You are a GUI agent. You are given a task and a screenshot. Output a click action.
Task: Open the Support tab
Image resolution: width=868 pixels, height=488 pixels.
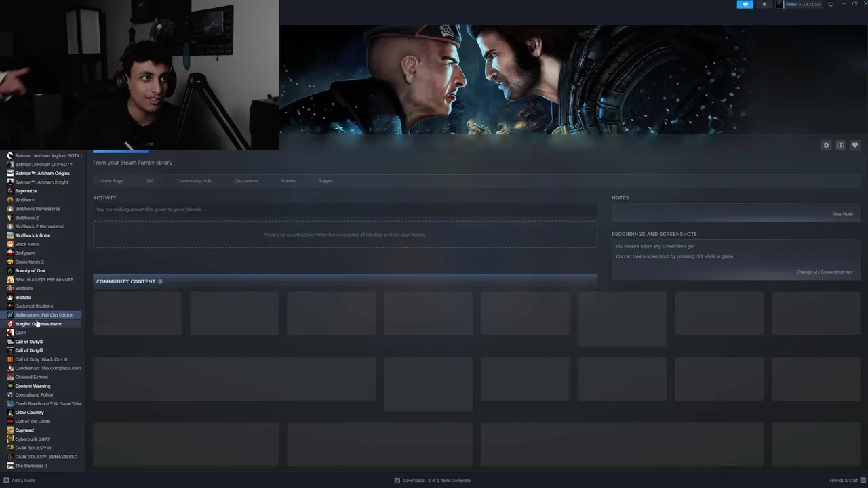(x=326, y=181)
